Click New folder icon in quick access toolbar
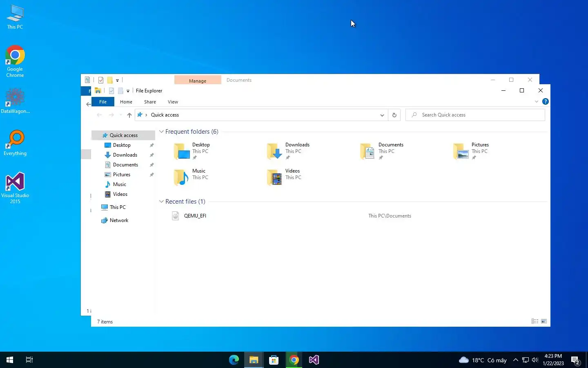The width and height of the screenshot is (588, 368). pyautogui.click(x=120, y=91)
